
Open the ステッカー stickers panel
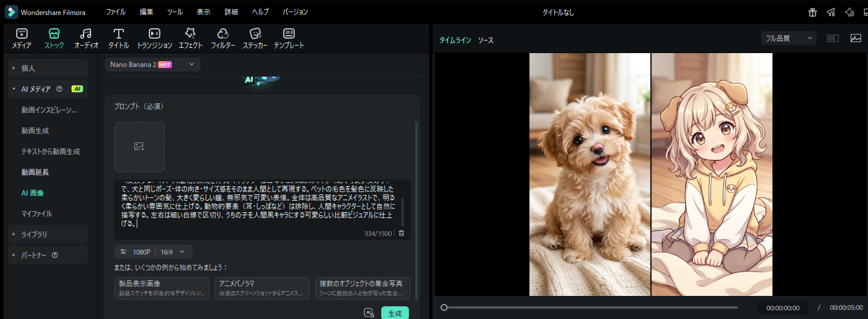coord(255,38)
